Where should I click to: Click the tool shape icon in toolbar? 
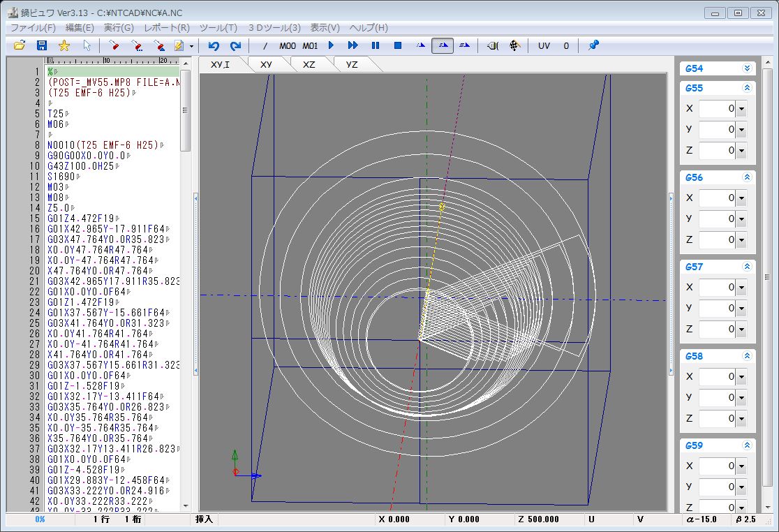492,45
